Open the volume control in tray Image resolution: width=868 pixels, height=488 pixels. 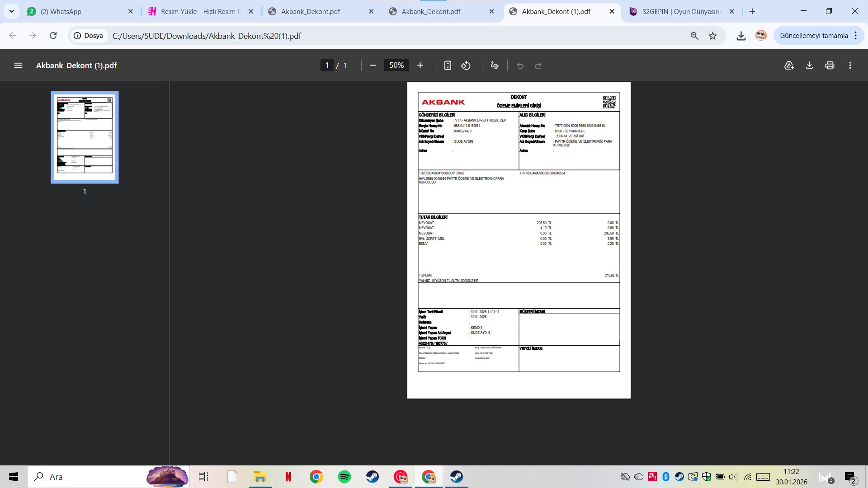733,477
